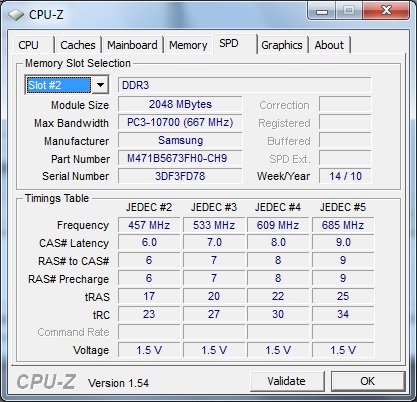Click tRAS value 22
The height and width of the screenshot is (402, 417).
coord(278,296)
